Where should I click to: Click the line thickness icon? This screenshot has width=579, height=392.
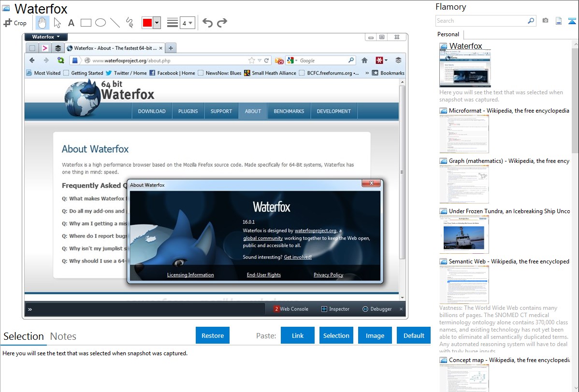(173, 23)
